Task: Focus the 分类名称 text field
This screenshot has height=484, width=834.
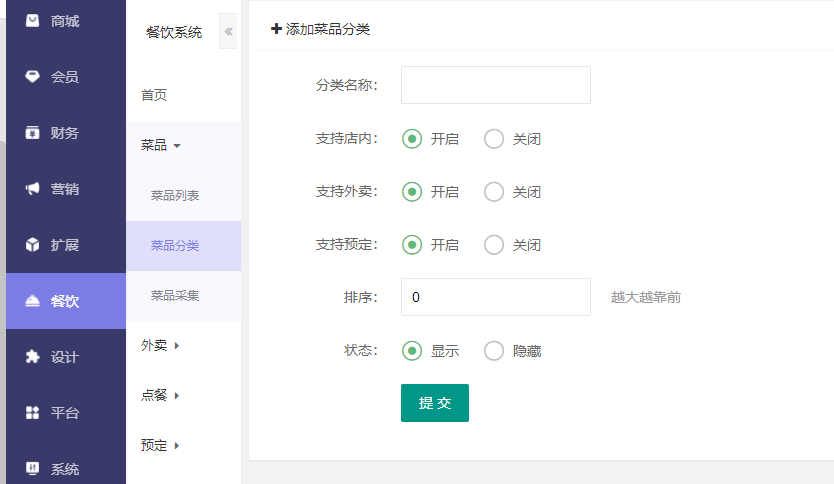Action: pyautogui.click(x=495, y=85)
